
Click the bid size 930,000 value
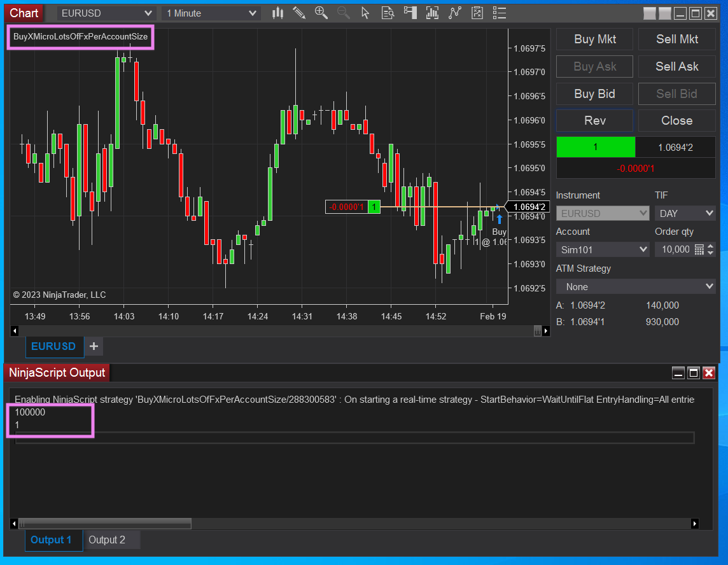pyautogui.click(x=662, y=322)
